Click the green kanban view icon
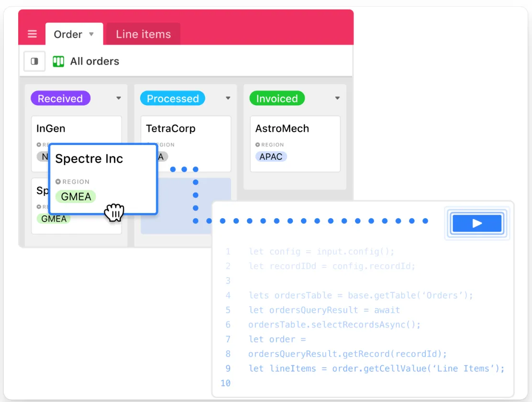The height and width of the screenshot is (402, 532). pyautogui.click(x=58, y=61)
